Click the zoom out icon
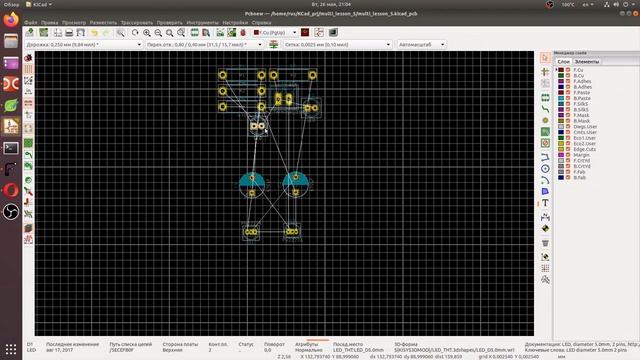 pyautogui.click(x=158, y=33)
